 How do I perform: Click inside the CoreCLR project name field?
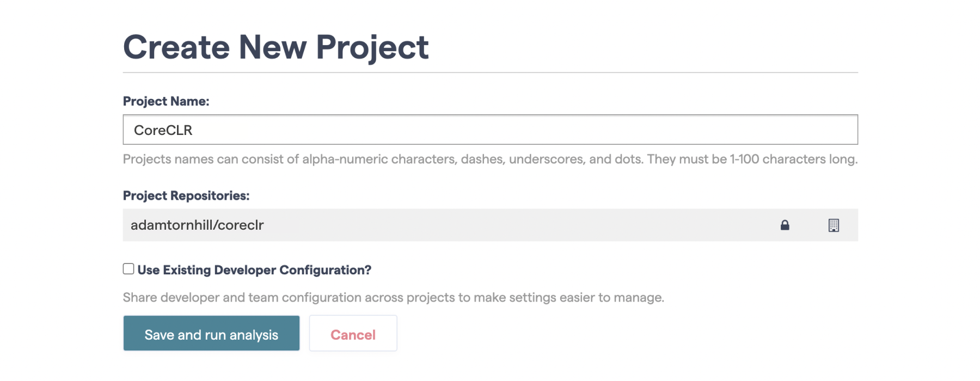point(381,130)
